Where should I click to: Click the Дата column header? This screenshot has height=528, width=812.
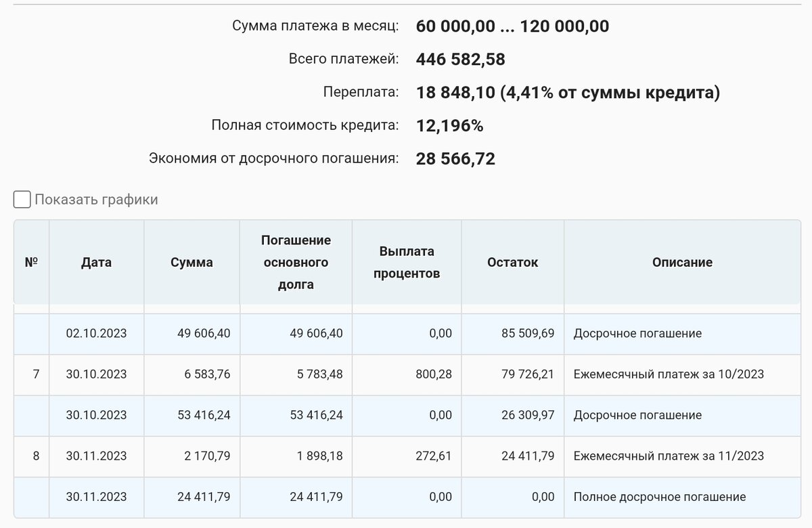(96, 262)
